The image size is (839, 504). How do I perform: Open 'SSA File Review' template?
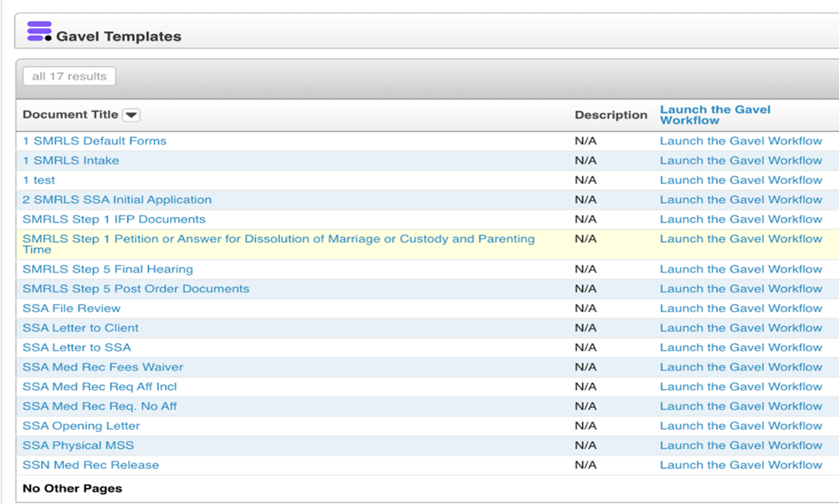[x=71, y=308]
